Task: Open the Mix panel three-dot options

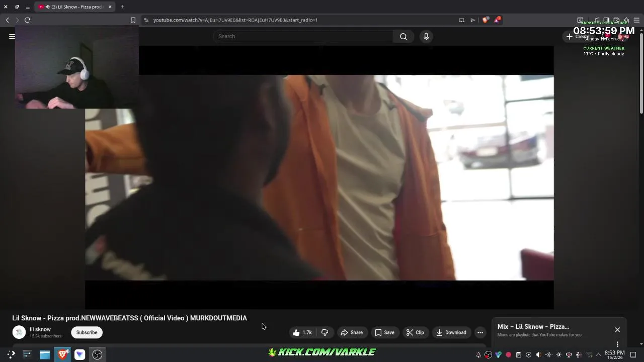Action: pyautogui.click(x=617, y=344)
